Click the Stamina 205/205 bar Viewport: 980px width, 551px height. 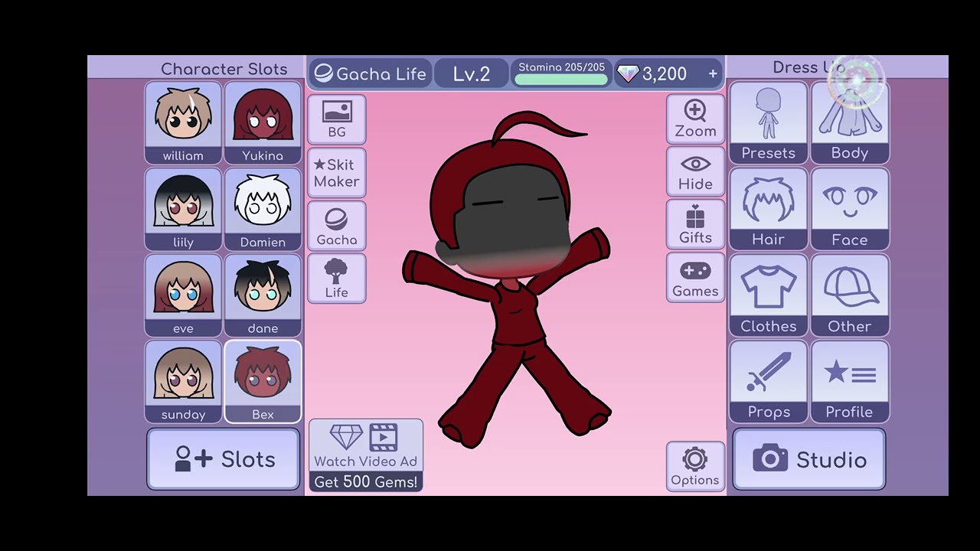(561, 73)
